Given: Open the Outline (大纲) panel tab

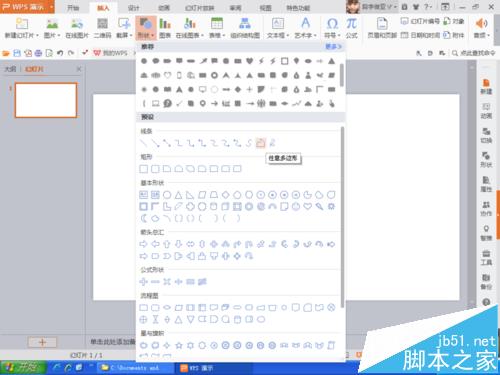Looking at the screenshot, I should point(10,69).
